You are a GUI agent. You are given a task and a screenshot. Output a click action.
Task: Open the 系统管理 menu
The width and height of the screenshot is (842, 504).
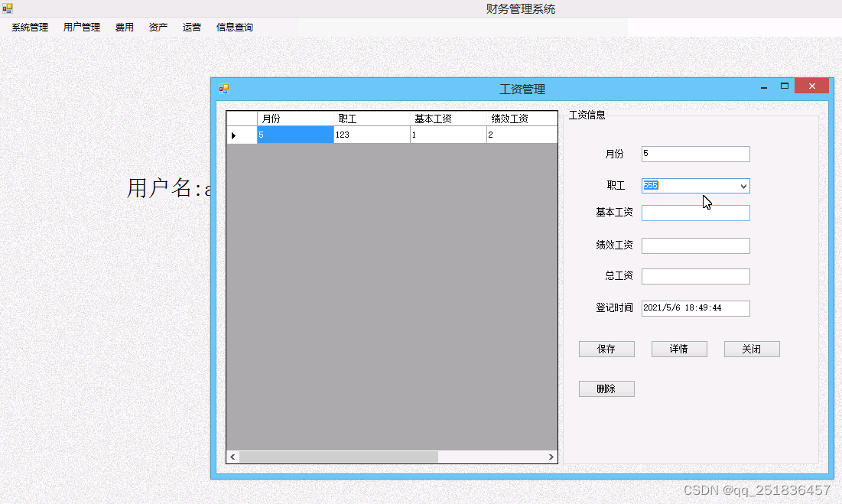[28, 27]
